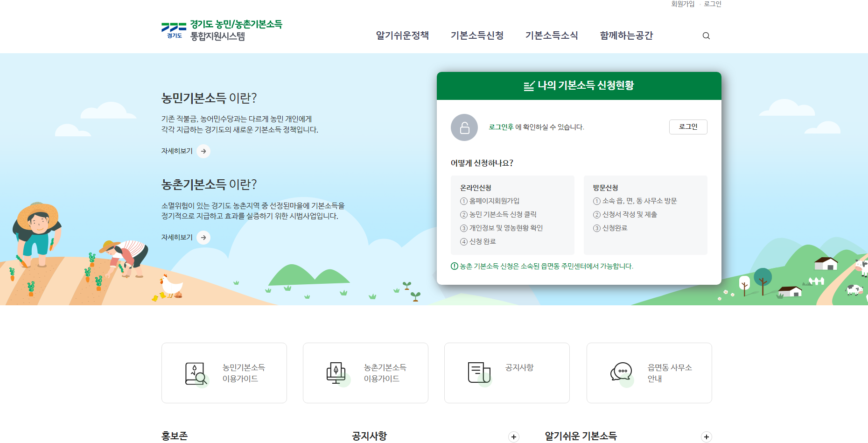Viewport: 868px width, 443px height.
Task: Click 자세히보기 under 농민기본소득 이란?
Action: pos(177,151)
